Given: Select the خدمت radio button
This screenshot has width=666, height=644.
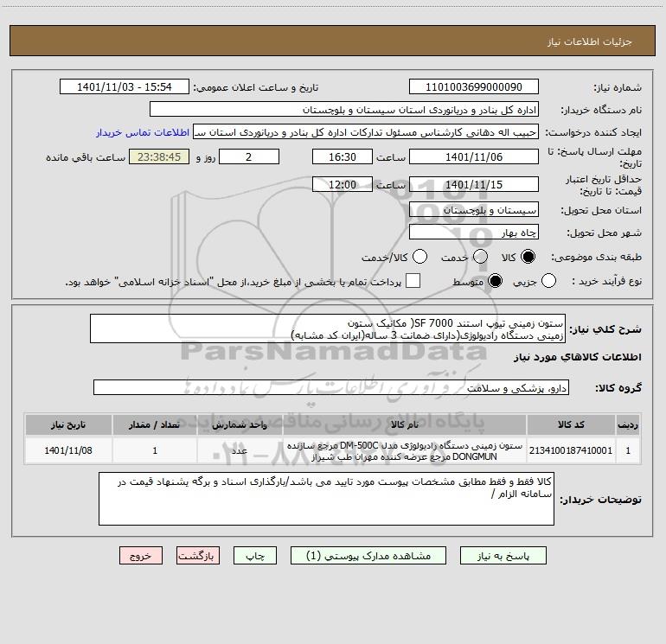Looking at the screenshot, I should click(480, 257).
